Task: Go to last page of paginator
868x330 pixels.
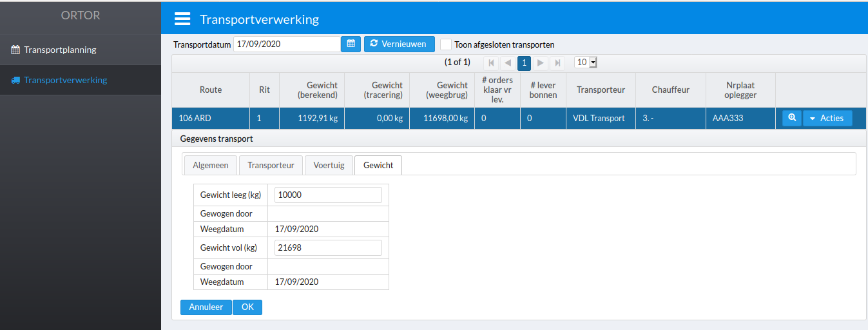Action: click(557, 63)
